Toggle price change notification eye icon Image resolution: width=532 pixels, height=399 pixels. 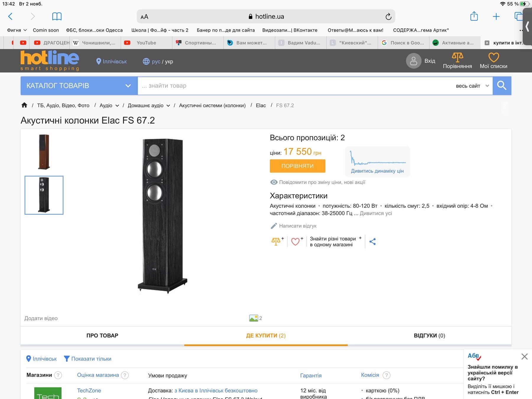click(x=274, y=182)
